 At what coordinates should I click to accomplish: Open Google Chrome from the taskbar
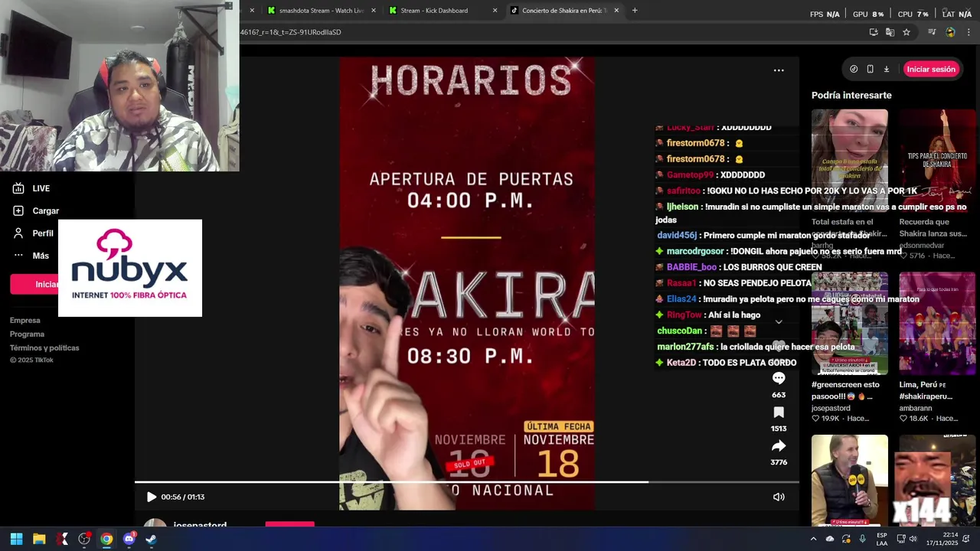106,539
